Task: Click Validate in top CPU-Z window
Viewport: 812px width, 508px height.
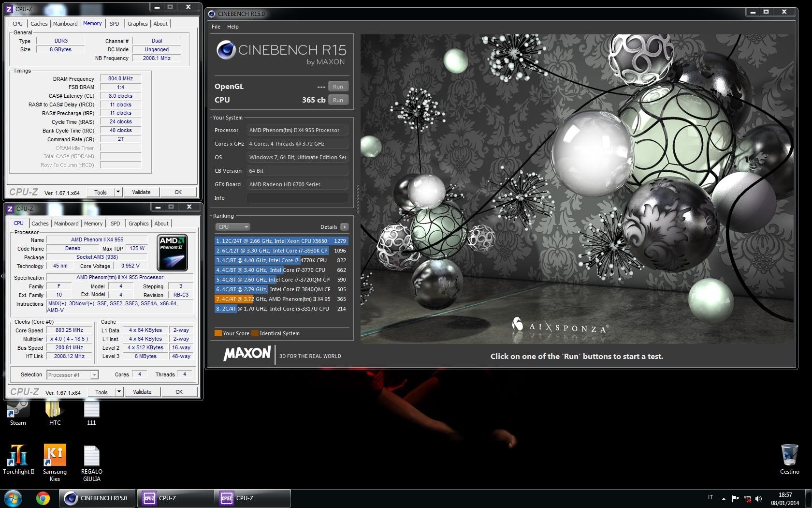Action: [x=141, y=192]
